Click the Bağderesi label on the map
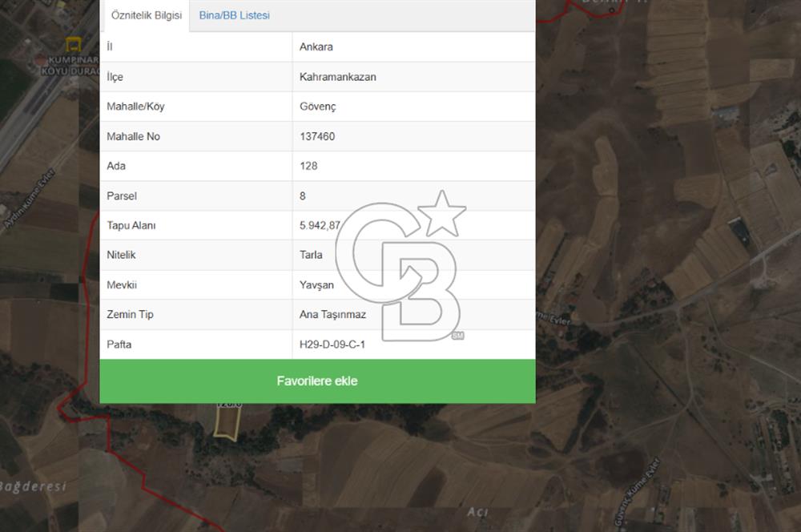 coord(32,486)
